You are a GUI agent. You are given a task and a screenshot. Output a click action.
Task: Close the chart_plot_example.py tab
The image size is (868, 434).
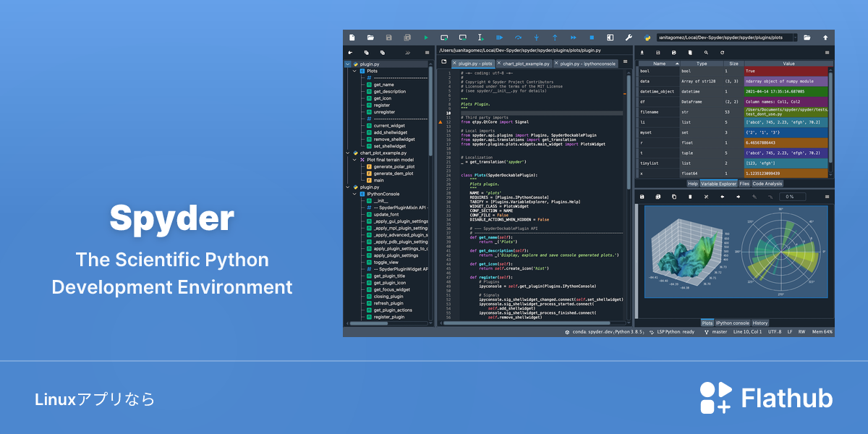(x=498, y=64)
